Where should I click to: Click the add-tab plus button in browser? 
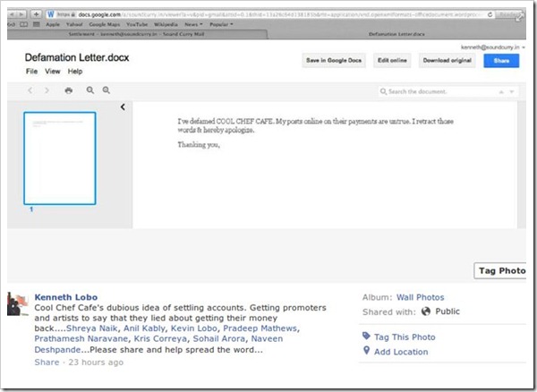point(35,15)
